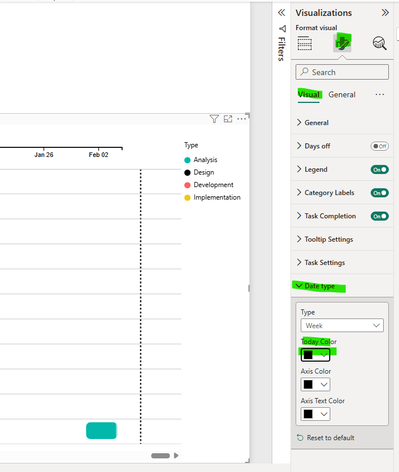Click the Development legend label
Image resolution: width=399 pixels, height=472 pixels.
coord(213,185)
